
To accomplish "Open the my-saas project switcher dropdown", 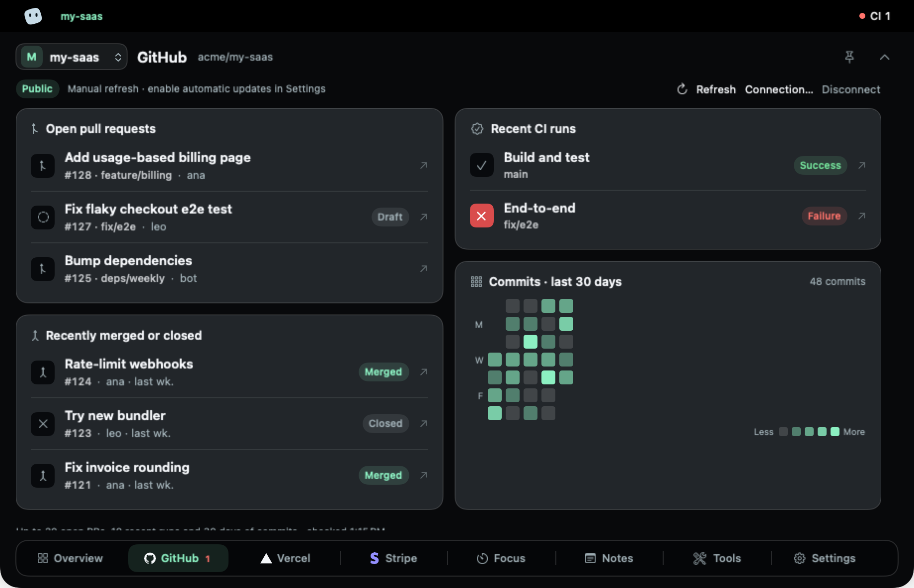I will 72,57.
